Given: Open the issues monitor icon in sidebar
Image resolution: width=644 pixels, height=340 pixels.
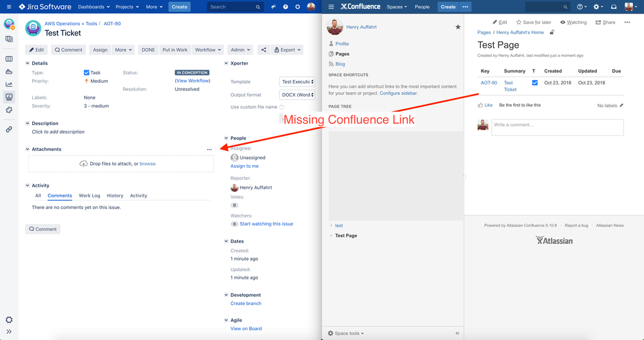Looking at the screenshot, I should pos(8,97).
